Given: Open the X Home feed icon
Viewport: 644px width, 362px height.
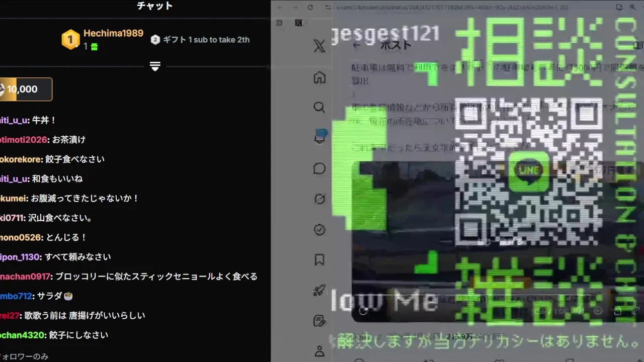Looking at the screenshot, I should [x=319, y=77].
